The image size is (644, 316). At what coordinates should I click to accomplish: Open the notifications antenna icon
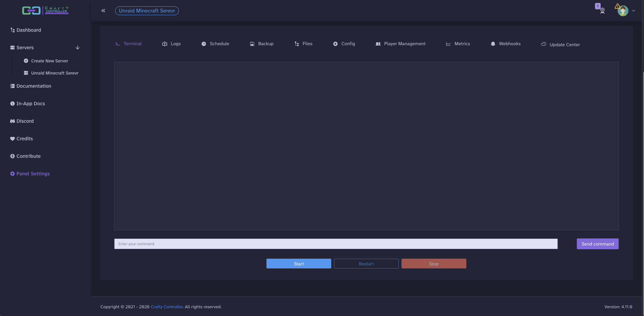click(602, 11)
